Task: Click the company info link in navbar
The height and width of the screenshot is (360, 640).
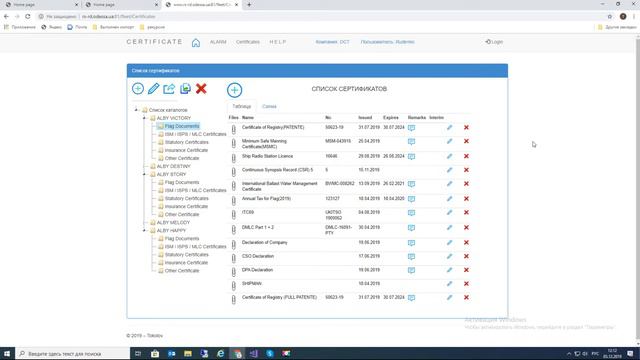Action: coord(333,42)
